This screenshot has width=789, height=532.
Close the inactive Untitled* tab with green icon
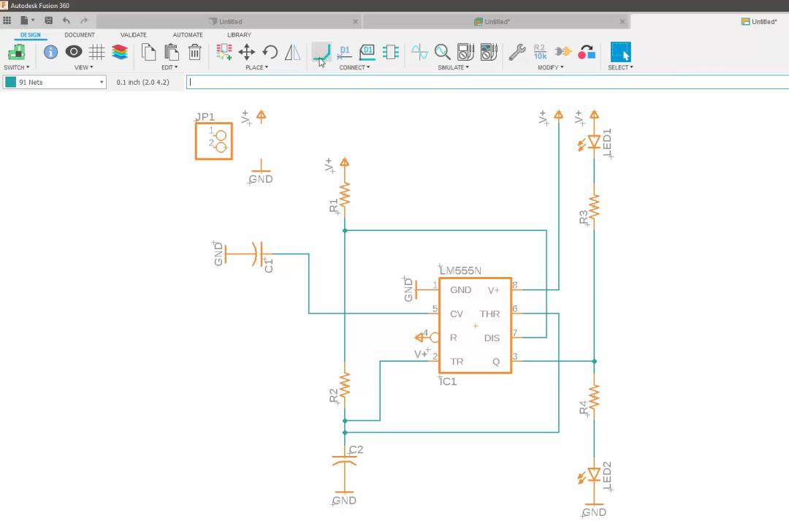622,22
